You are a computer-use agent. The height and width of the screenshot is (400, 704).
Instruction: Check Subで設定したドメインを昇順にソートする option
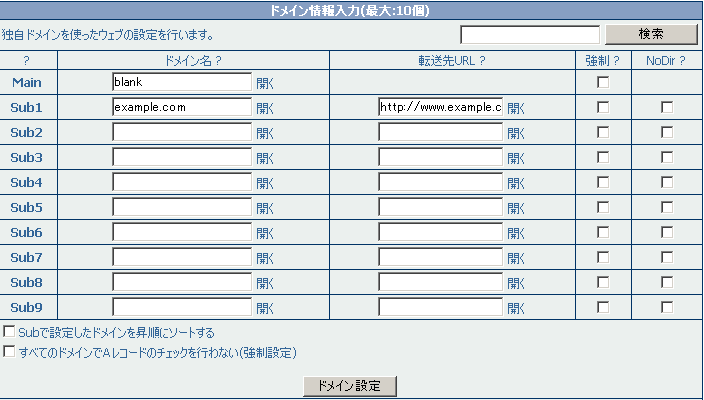(9, 332)
